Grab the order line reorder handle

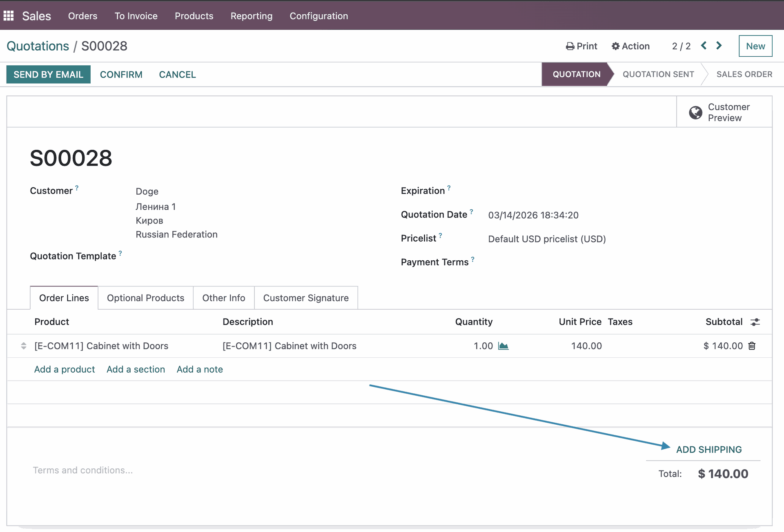coord(24,346)
